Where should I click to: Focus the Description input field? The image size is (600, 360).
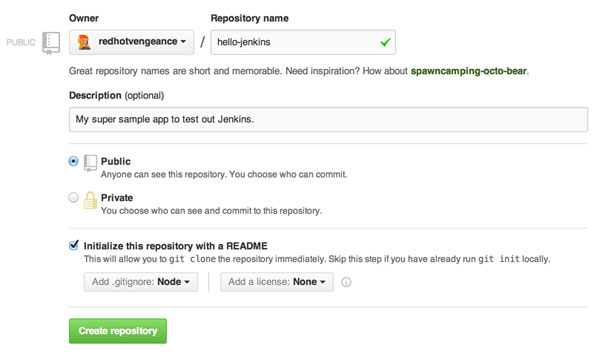[328, 119]
